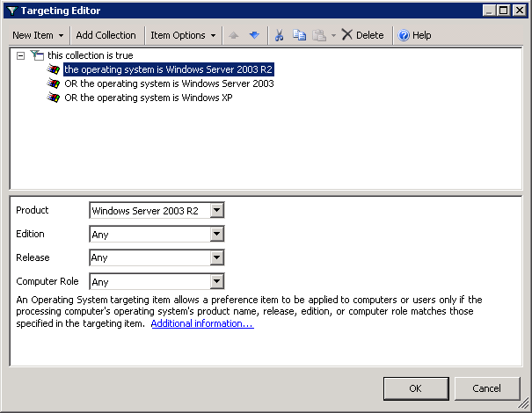Close the Targeting Editor window
532x413 pixels.
pos(520,11)
